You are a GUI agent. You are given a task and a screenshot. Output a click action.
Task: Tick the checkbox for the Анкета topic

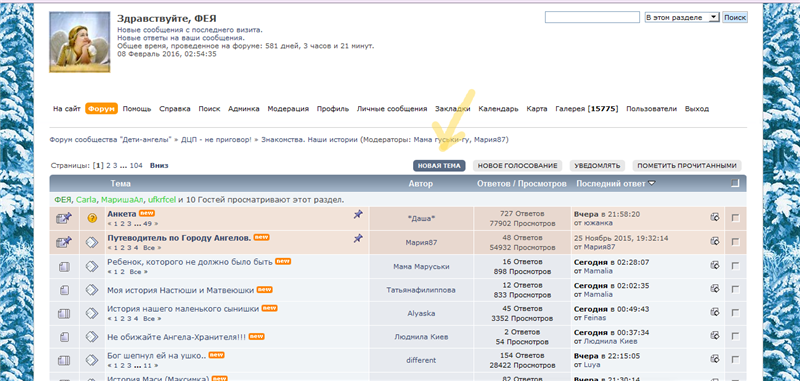click(735, 218)
